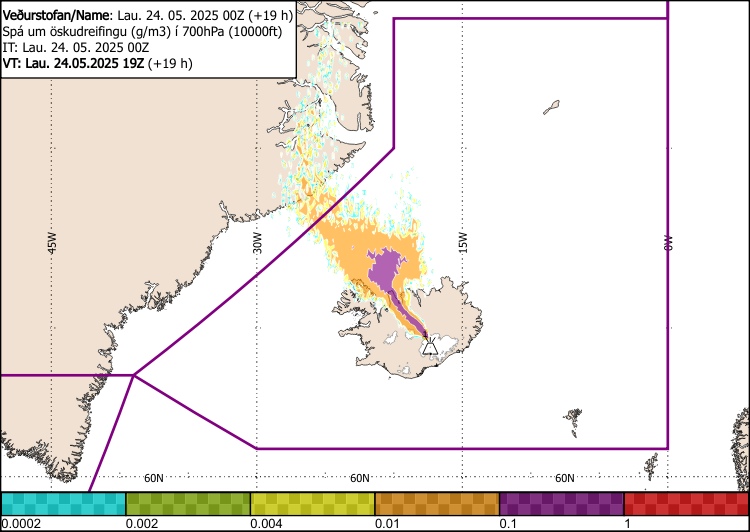Viewport: 750px width, 532px height.
Task: Click the leftmost 60N latitude label
Action: coord(154,478)
